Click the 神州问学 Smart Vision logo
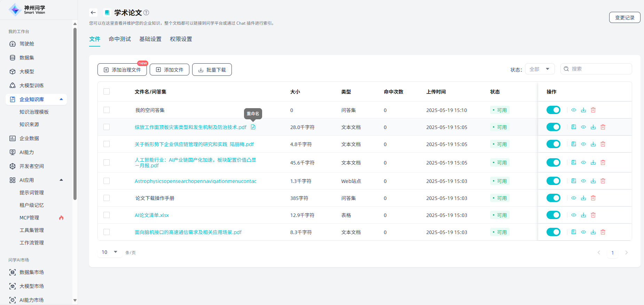The width and height of the screenshot is (644, 305). (x=27, y=10)
